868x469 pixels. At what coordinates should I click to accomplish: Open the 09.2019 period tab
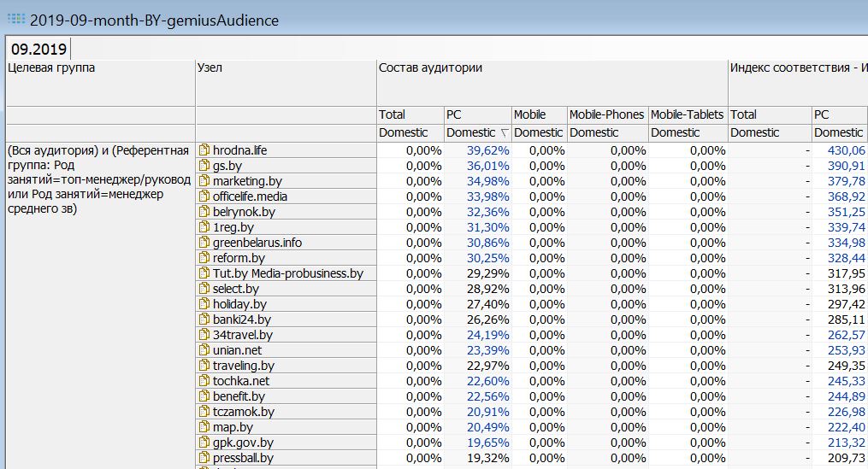point(38,49)
